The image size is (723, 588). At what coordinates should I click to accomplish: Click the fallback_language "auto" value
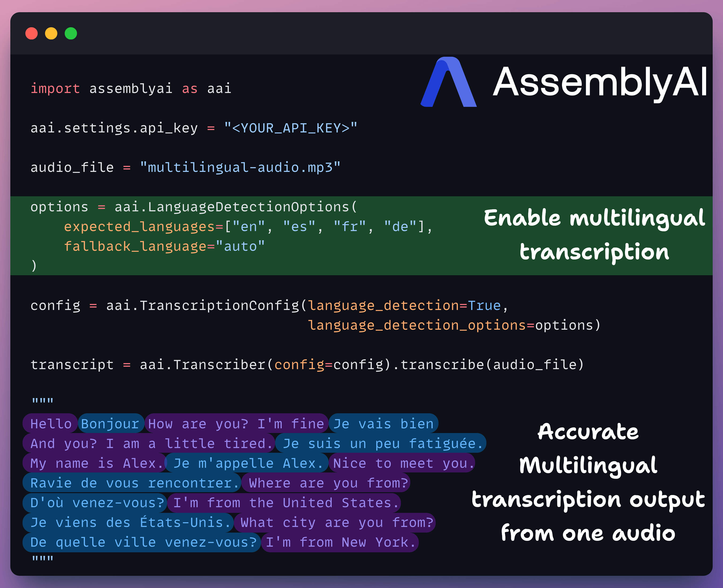coord(240,246)
